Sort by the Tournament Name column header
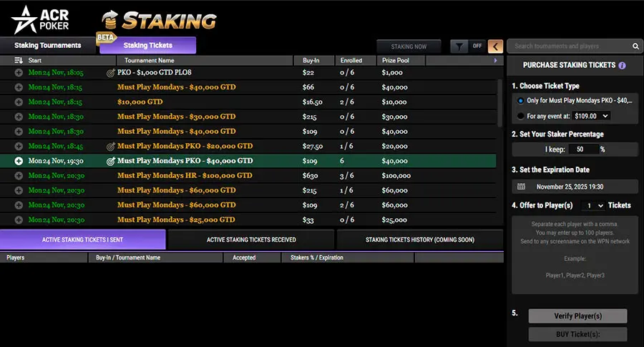The height and width of the screenshot is (347, 644). 205,60
